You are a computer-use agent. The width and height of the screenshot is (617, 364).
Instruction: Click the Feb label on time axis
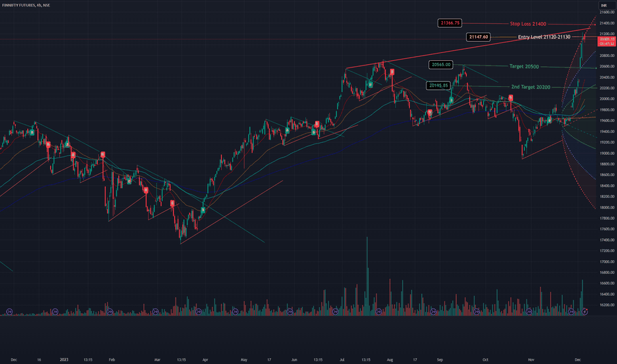click(112, 359)
